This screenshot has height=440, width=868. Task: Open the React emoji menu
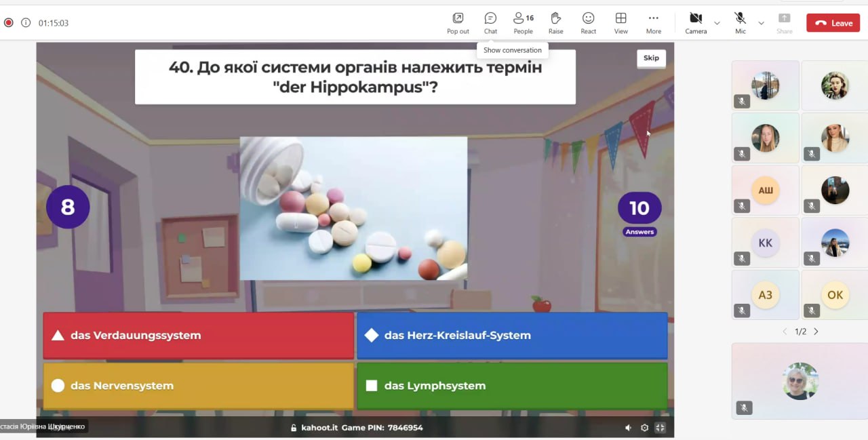588,23
